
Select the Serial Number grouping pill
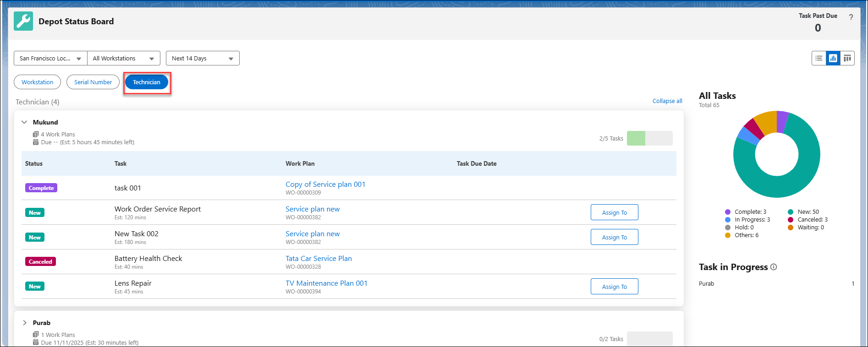(93, 82)
